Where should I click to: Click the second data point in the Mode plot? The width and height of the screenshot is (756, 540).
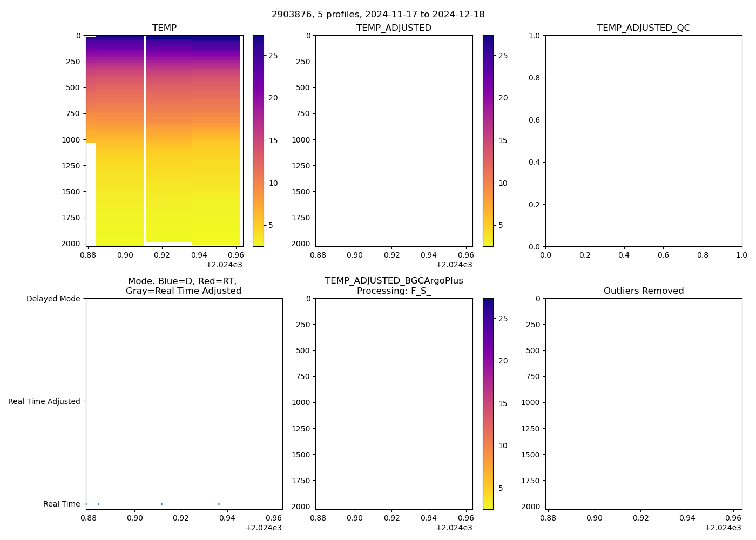click(x=161, y=504)
